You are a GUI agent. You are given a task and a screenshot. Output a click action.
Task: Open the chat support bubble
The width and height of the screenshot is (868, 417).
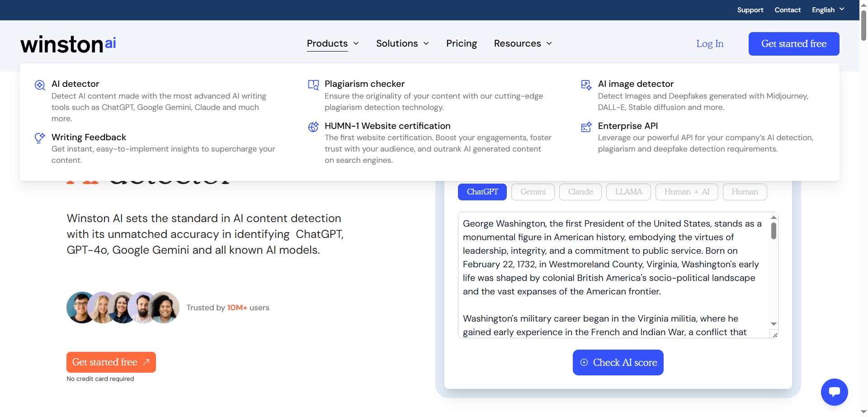pos(835,392)
